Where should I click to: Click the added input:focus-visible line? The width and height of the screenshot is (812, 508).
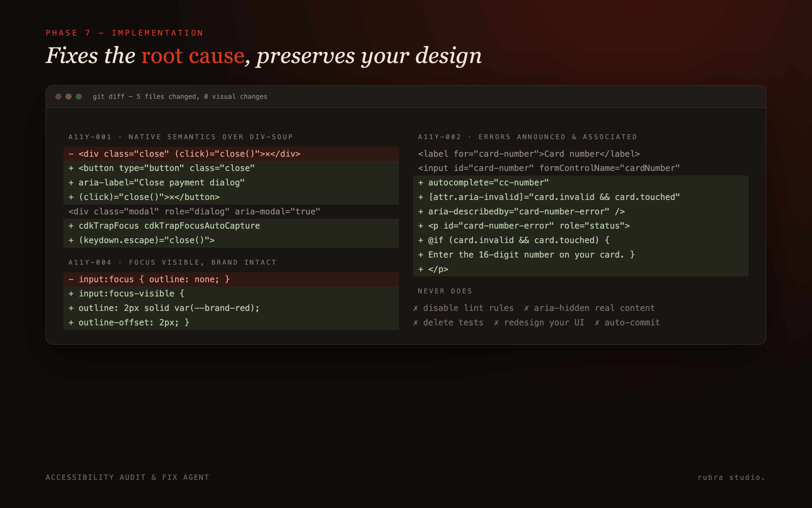[x=231, y=294]
